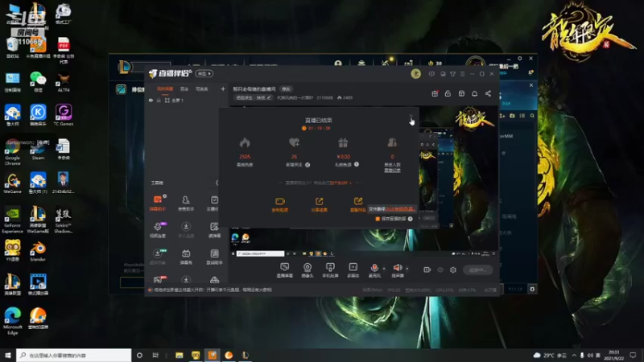This screenshot has height=362, width=644.
Task: Click the record button in bottom bar
Action: pyautogui.click(x=427, y=269)
